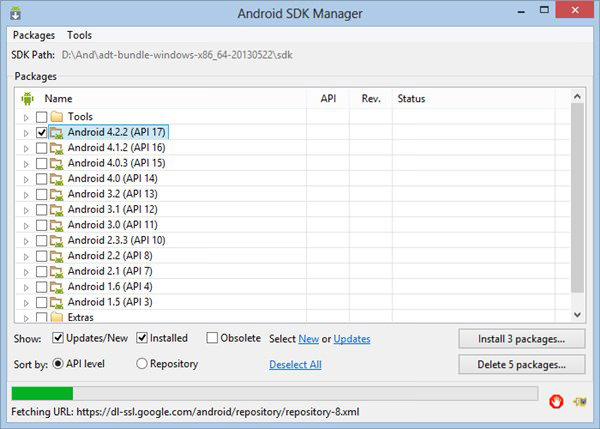The image size is (600, 429).
Task: Click the Android 2.3.3 (API 10) package icon
Action: [x=57, y=241]
